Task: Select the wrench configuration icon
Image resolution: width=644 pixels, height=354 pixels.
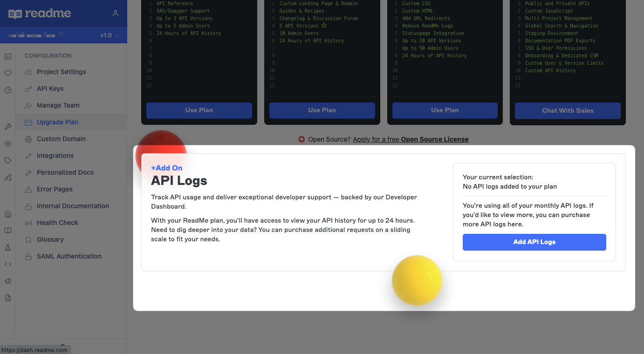Action: 7,127
